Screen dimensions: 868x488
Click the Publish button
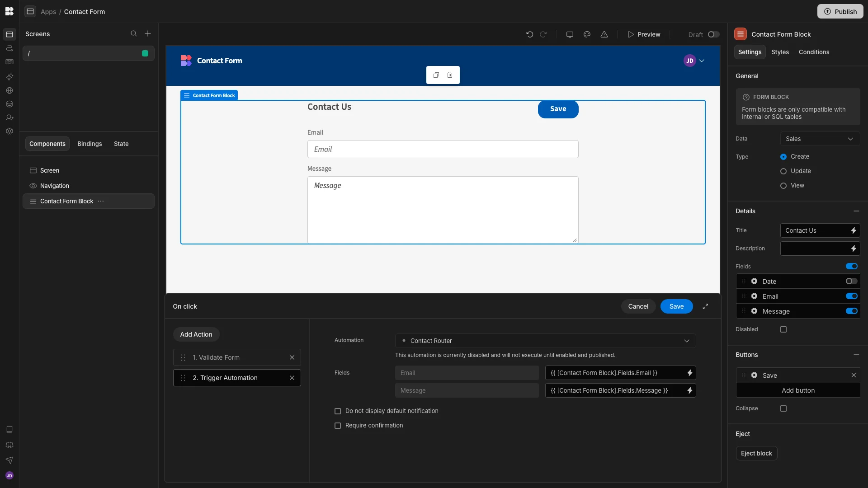coord(840,12)
